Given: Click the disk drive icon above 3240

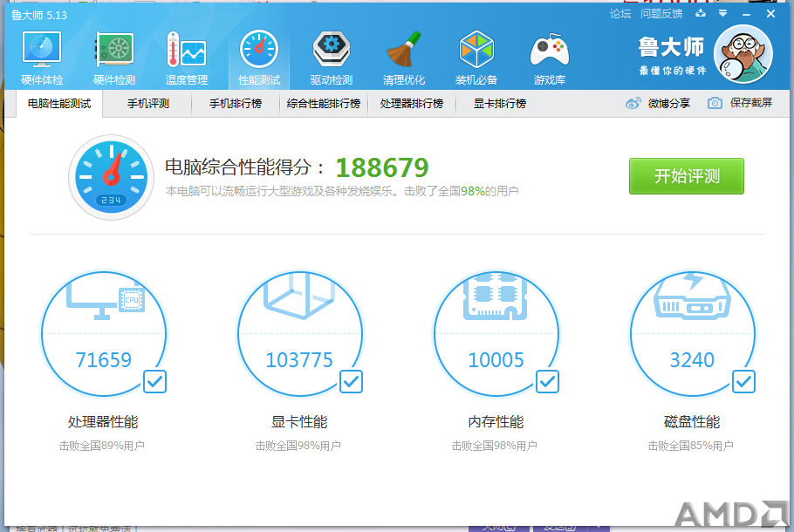Looking at the screenshot, I should pos(692,297).
